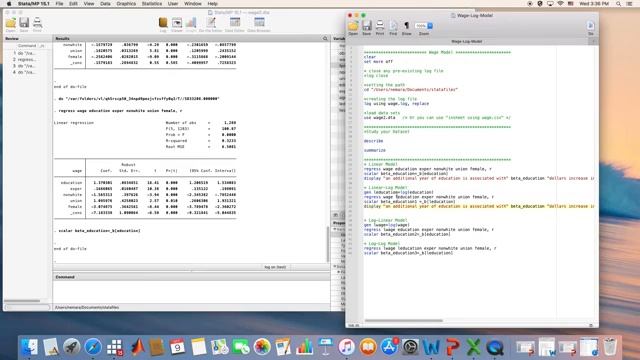
Task: Click the 'summarize' line in do-file
Action: click(x=375, y=150)
